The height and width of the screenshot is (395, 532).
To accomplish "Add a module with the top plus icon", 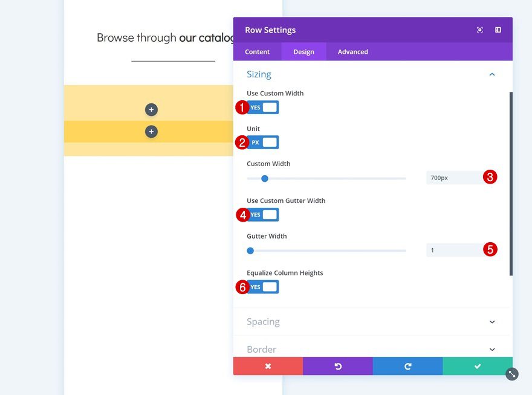I will pyautogui.click(x=151, y=109).
